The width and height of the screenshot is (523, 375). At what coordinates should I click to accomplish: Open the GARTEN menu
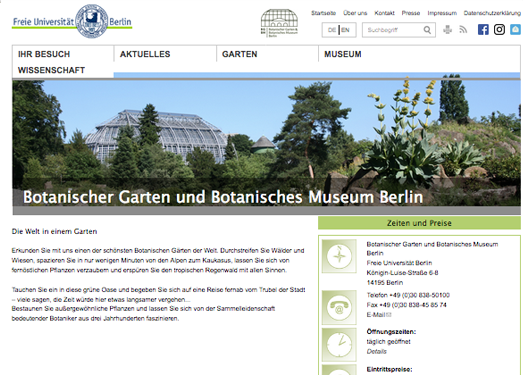240,54
